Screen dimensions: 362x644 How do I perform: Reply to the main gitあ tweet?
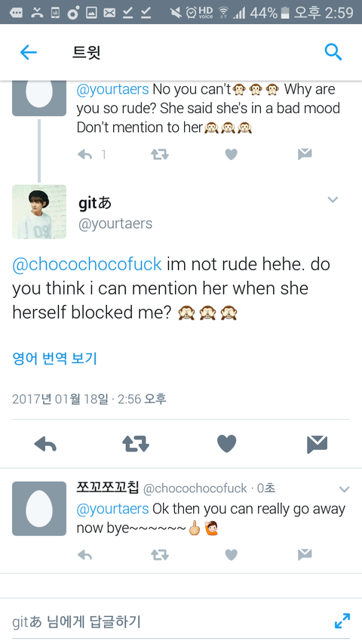click(45, 445)
